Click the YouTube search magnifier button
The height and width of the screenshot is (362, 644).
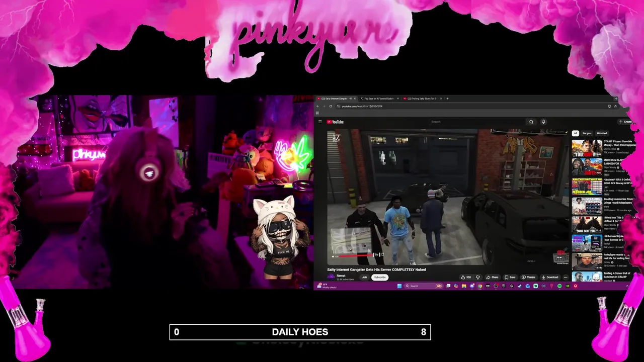[x=531, y=122]
